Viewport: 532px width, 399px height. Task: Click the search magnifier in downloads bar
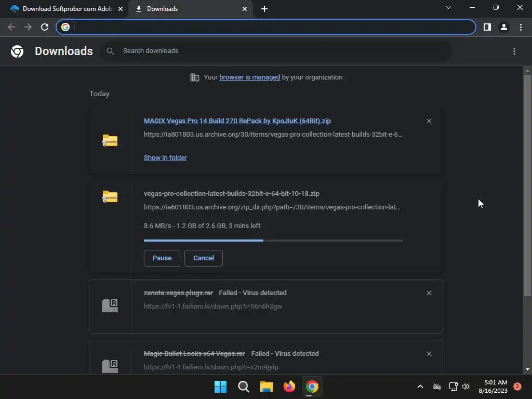pos(110,51)
